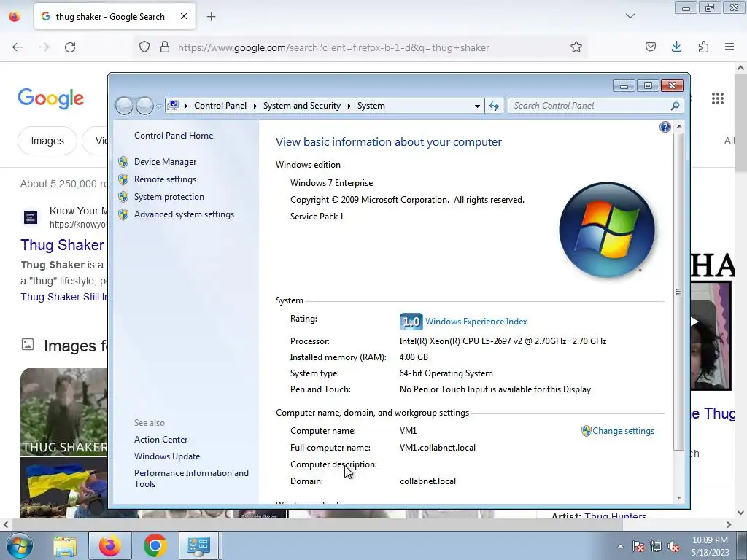Click the Remote settings shield icon
747x560 pixels.
click(x=123, y=179)
